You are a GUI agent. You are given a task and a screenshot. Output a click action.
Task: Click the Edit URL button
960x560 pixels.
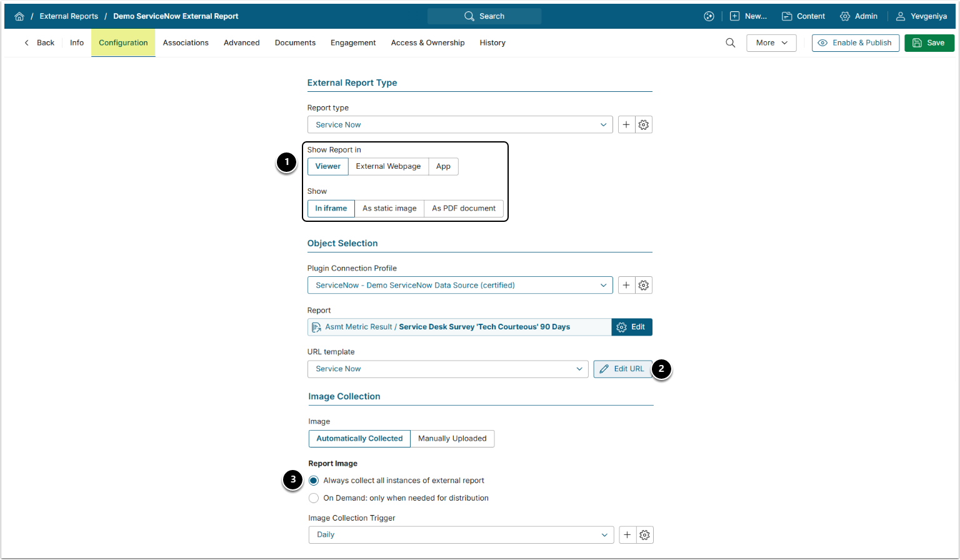622,369
